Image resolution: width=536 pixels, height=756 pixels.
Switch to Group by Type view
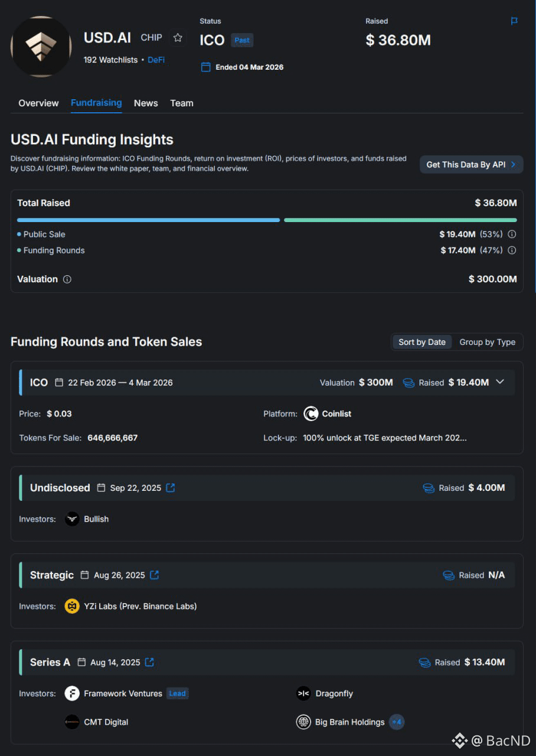click(x=488, y=342)
